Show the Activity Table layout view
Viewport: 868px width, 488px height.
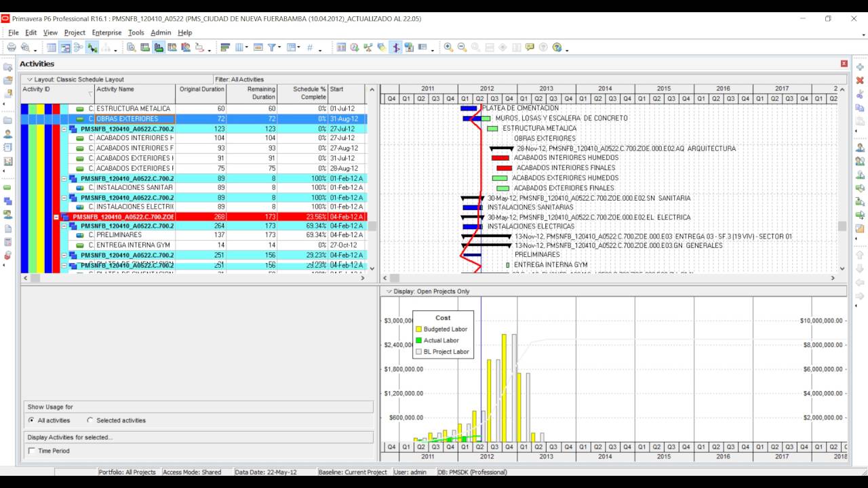(52, 47)
